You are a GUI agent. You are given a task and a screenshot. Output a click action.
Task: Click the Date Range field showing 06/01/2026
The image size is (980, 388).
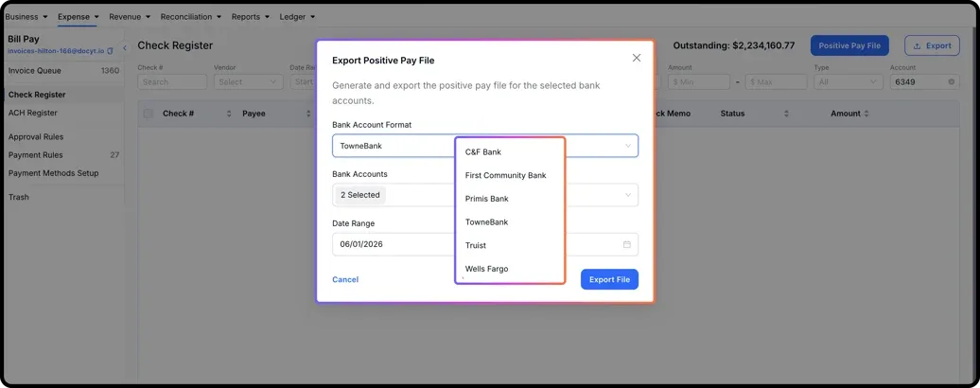[485, 244]
